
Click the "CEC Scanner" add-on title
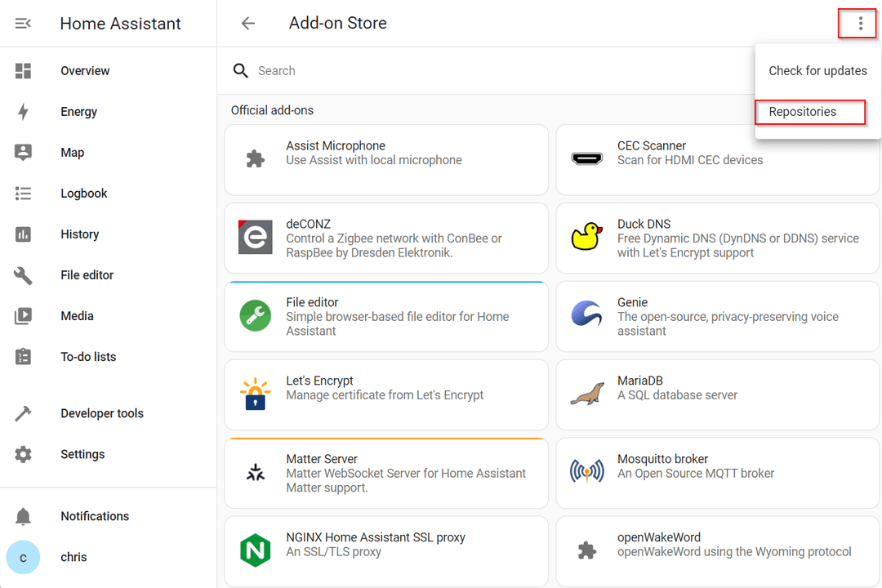point(652,145)
